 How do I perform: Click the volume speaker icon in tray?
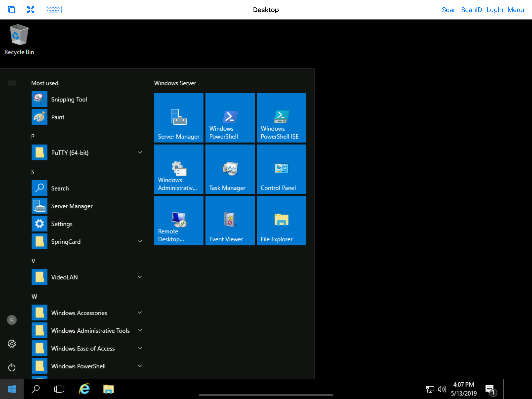pos(442,389)
